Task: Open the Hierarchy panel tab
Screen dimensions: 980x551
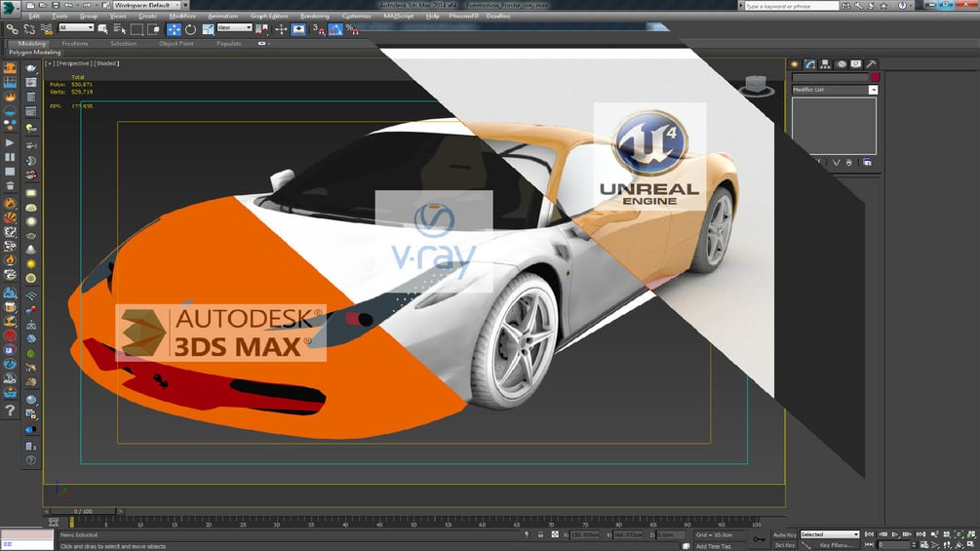Action: [826, 64]
